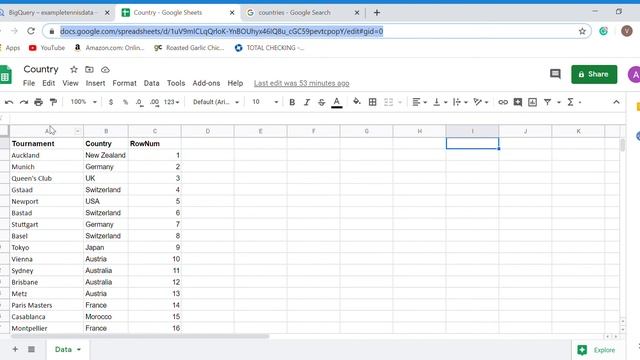640x360 pixels.
Task: Open comment history icon
Action: click(555, 74)
